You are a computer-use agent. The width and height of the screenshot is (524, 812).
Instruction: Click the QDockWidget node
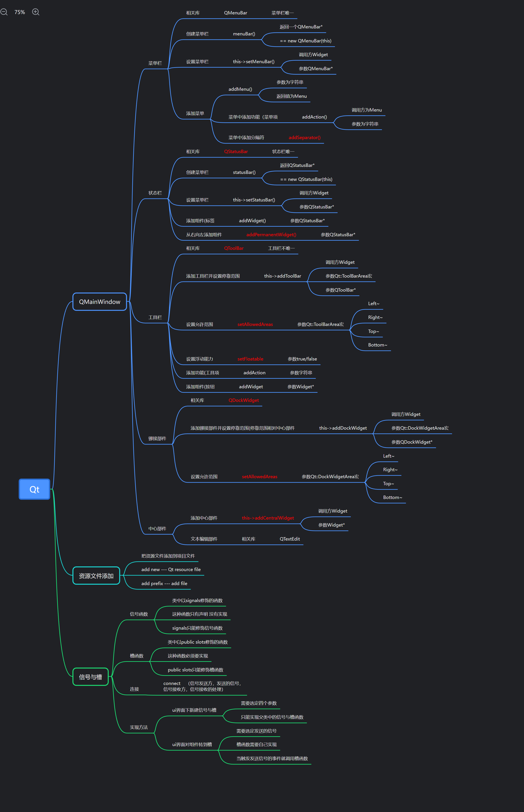point(243,400)
